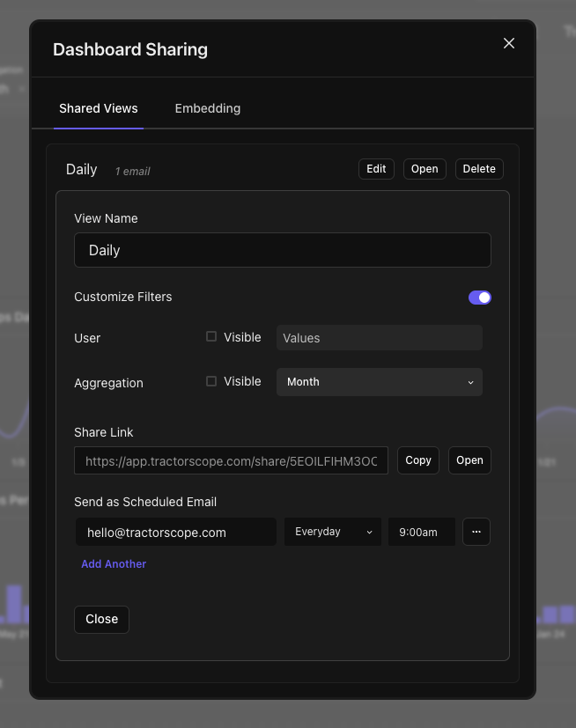576x728 pixels.
Task: Open the share link in a new tab
Action: (x=469, y=460)
